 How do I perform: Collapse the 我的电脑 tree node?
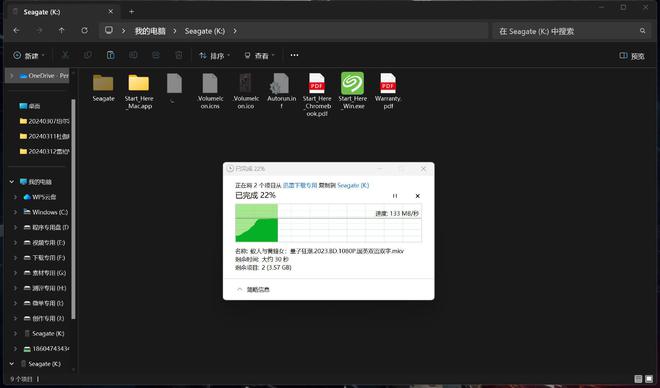[12, 182]
